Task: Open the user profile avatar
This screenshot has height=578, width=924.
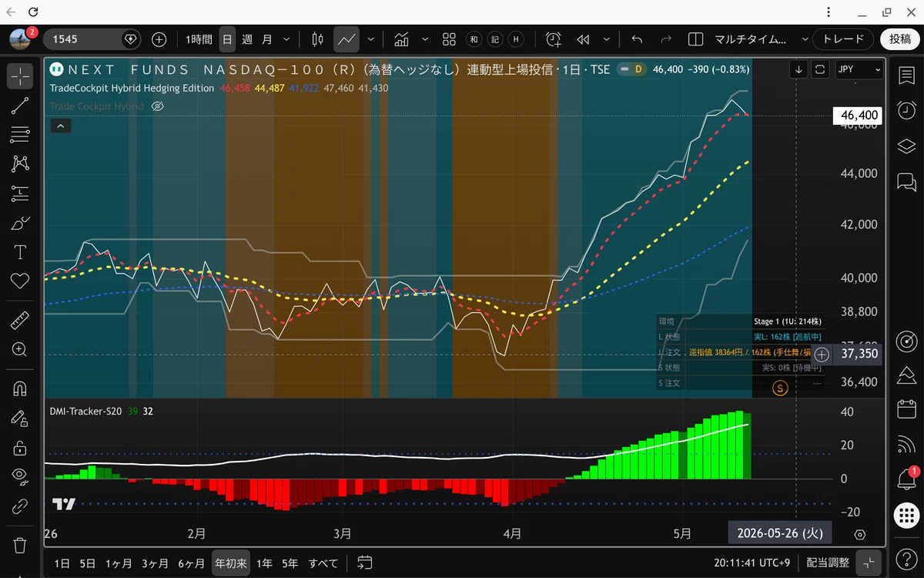Action: tap(21, 39)
